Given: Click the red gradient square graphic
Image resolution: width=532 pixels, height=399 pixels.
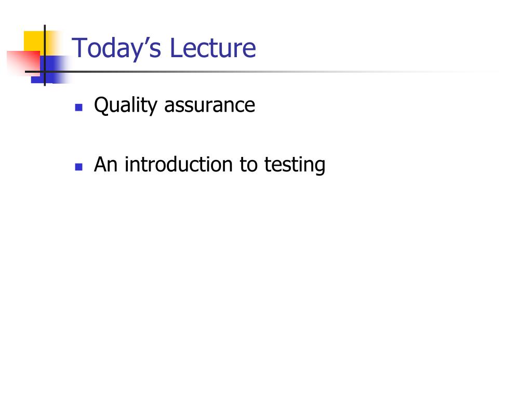Looking at the screenshot, I should 23,63.
